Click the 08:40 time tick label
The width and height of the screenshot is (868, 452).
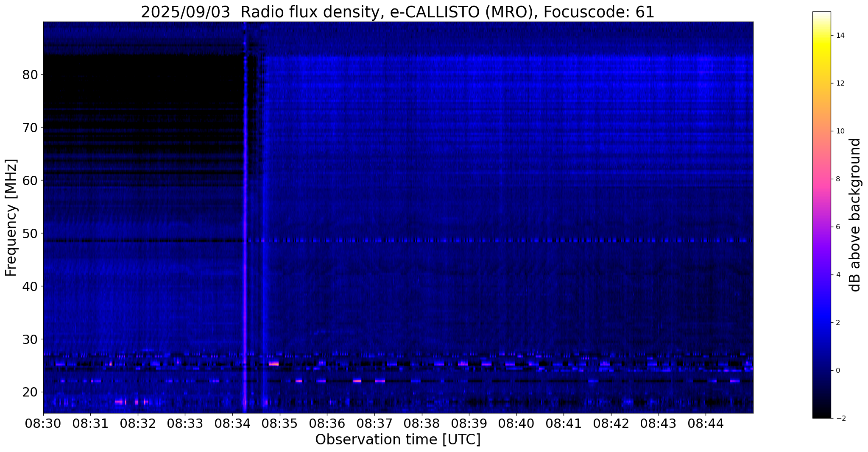coord(516,423)
